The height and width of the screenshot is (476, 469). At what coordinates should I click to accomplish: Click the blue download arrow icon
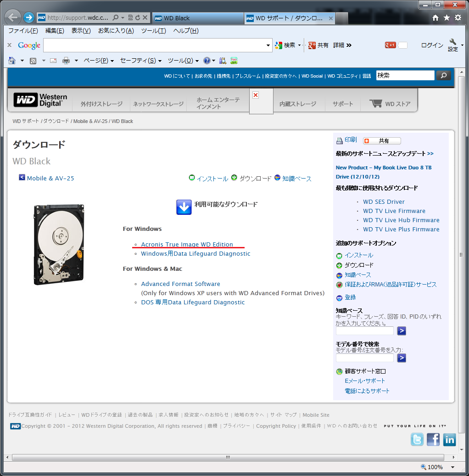coord(184,207)
